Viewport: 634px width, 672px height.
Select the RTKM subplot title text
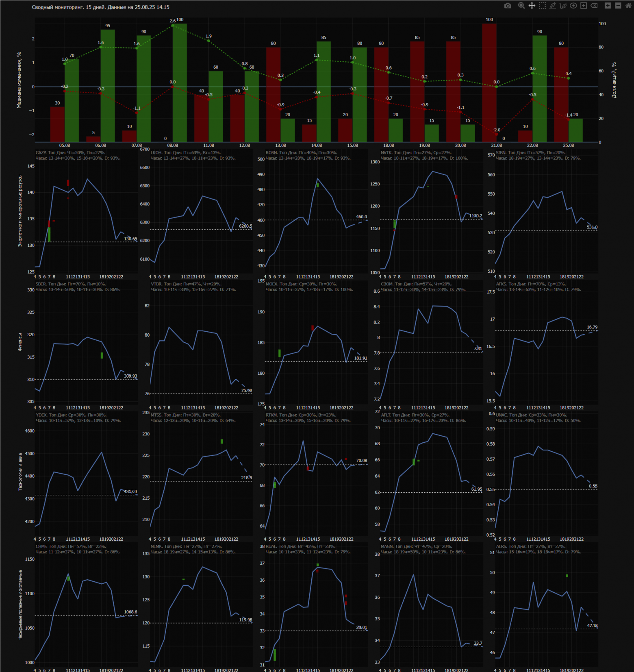[308, 418]
